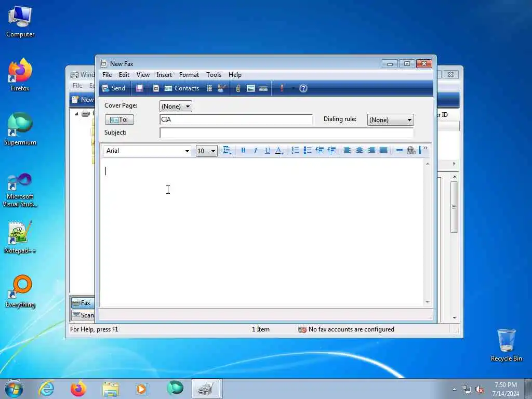532x399 pixels.
Task: Select the Notepad++ desktop shortcut
Action: [x=20, y=237]
